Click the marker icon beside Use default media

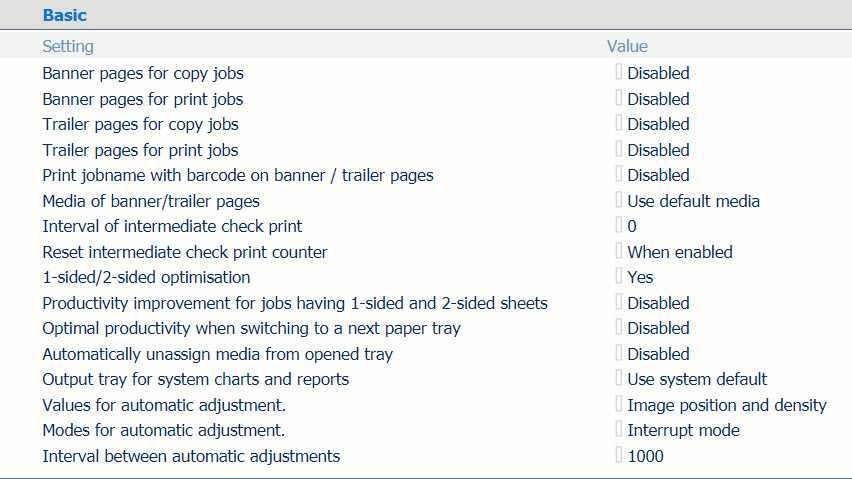point(619,200)
